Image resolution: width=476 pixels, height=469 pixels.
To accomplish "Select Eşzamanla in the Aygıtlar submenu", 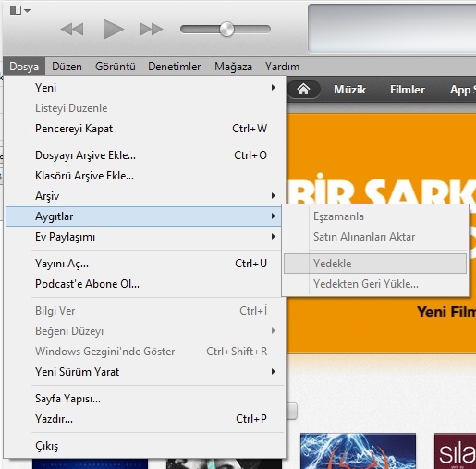I will (x=375, y=216).
